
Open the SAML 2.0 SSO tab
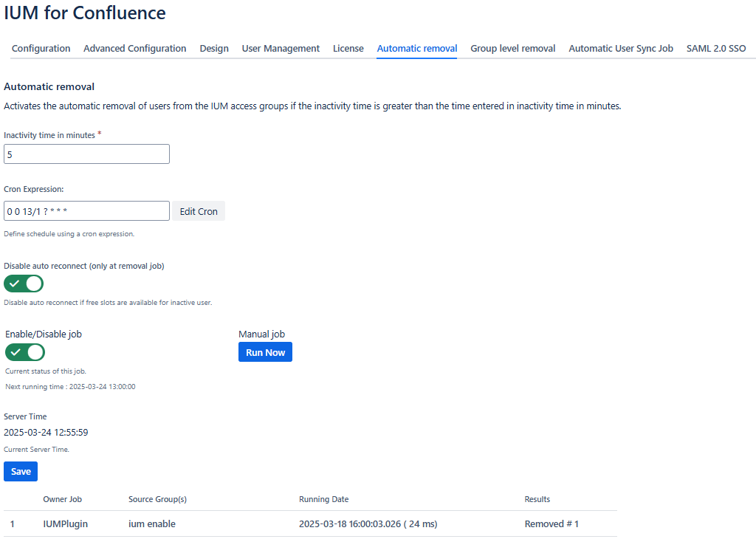coord(716,49)
